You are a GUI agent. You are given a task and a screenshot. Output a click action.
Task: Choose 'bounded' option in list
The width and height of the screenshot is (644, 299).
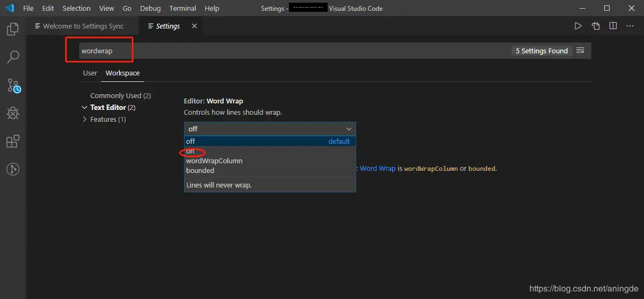point(270,170)
